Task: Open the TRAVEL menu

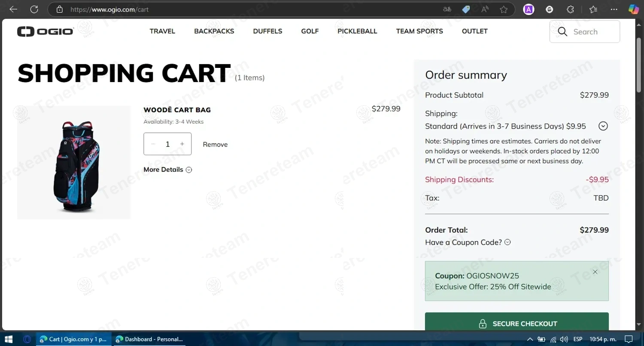Action: [162, 31]
